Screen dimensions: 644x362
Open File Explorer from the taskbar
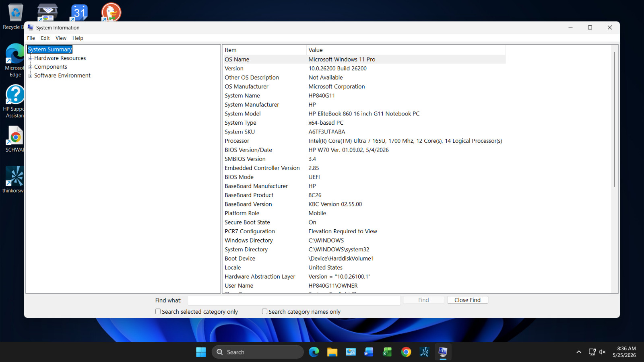click(332, 352)
